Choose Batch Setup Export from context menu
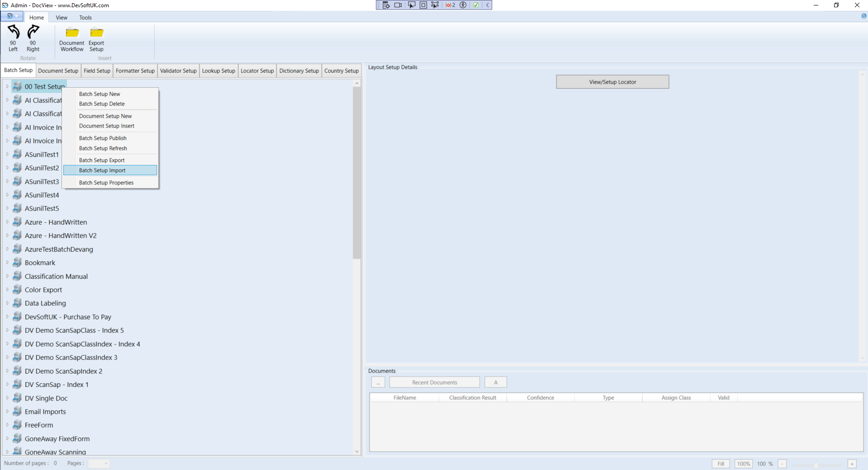Screen dimensions: 868x470 pos(110,160)
